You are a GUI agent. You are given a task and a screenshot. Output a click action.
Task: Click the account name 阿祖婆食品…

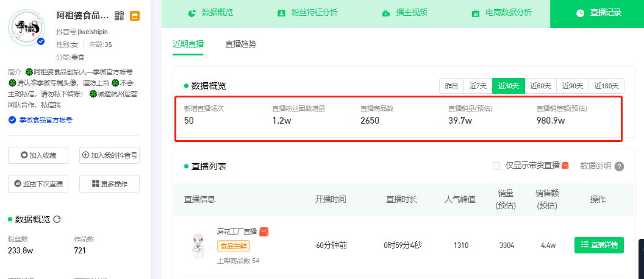click(82, 16)
